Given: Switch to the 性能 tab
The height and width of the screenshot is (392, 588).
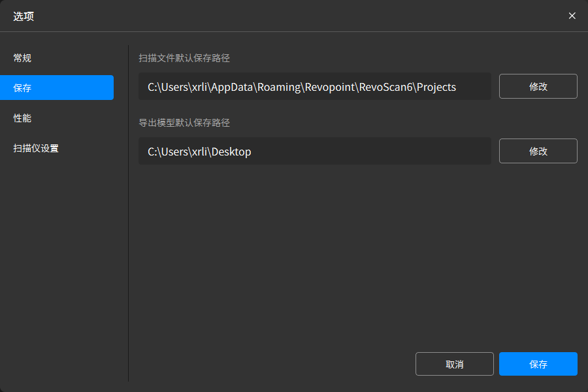Looking at the screenshot, I should (23, 118).
